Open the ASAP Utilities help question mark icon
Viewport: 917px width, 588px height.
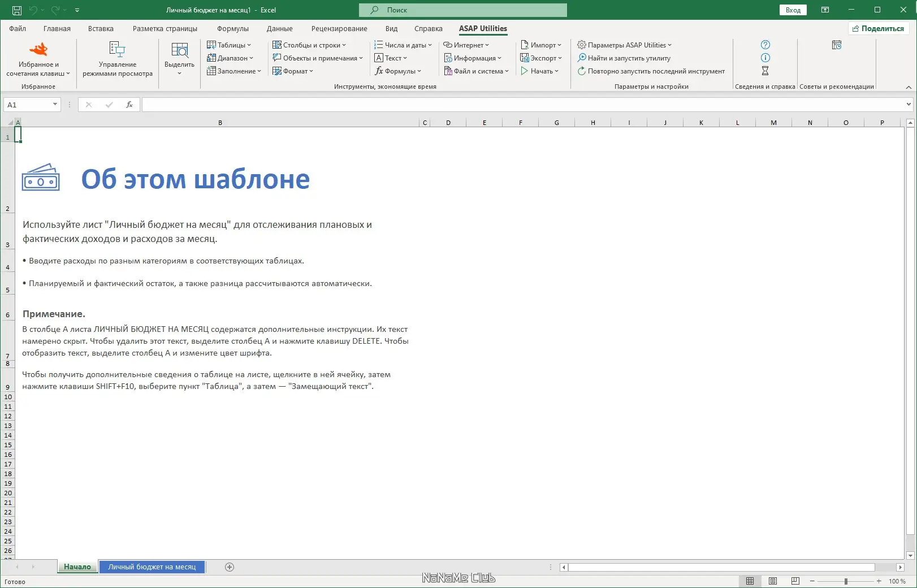765,45
